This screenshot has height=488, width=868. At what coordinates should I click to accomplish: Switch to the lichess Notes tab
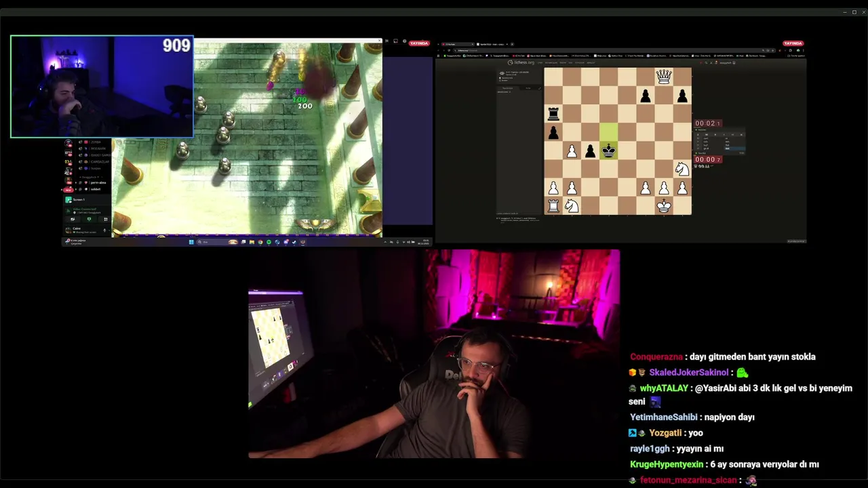point(528,87)
